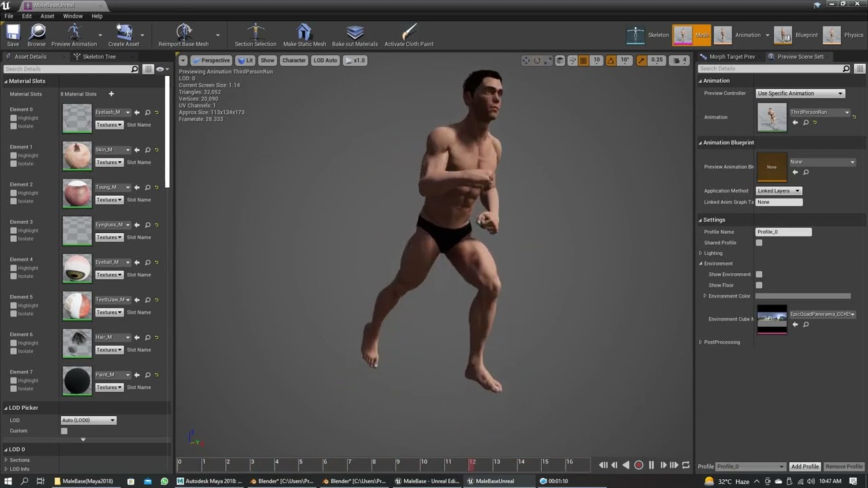Open the Edit menu
This screenshot has width=868, height=488.
(27, 16)
